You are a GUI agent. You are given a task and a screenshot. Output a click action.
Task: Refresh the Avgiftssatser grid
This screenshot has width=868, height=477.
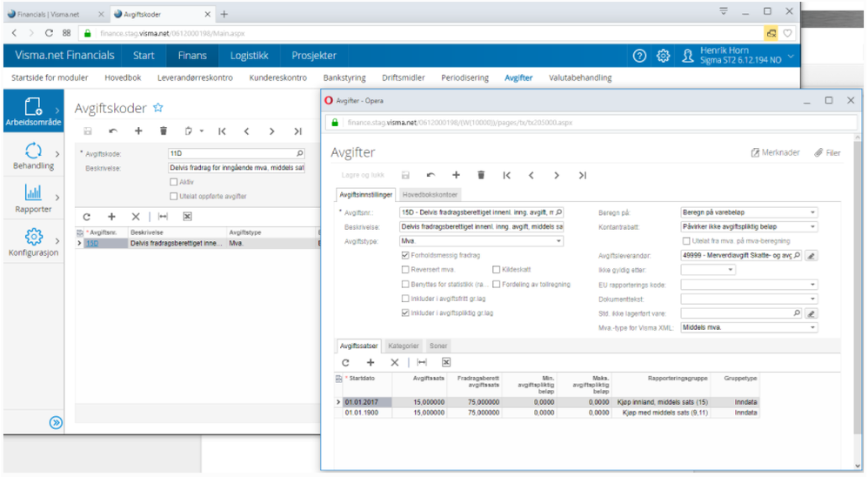click(345, 362)
